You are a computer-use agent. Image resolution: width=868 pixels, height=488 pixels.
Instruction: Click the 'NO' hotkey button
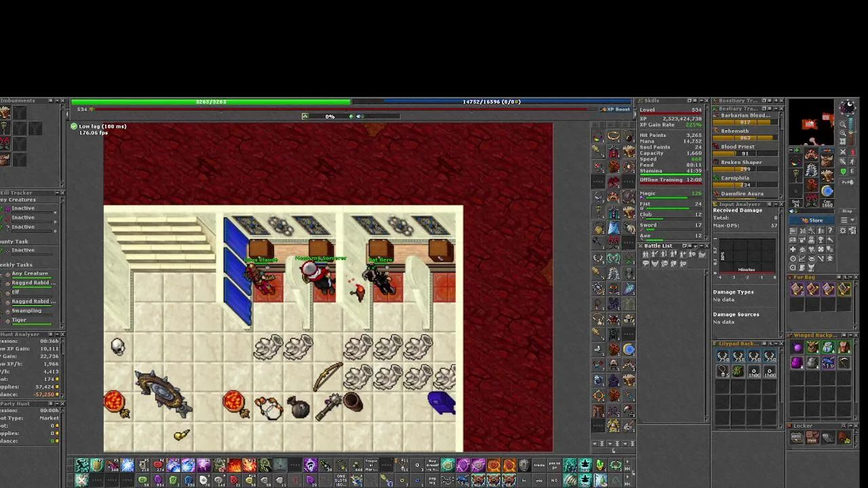[554, 481]
